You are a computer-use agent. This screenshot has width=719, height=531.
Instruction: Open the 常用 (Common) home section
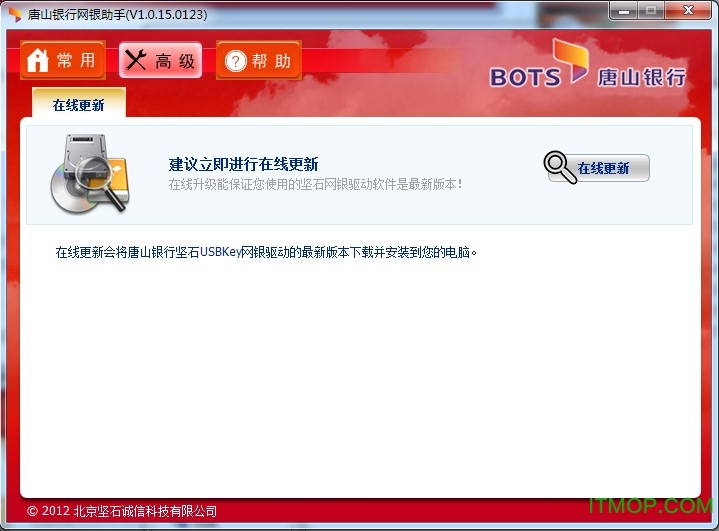pos(63,60)
